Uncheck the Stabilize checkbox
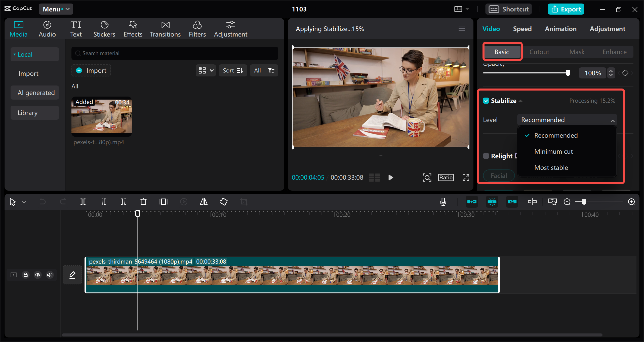This screenshot has height=342, width=644. click(x=486, y=101)
